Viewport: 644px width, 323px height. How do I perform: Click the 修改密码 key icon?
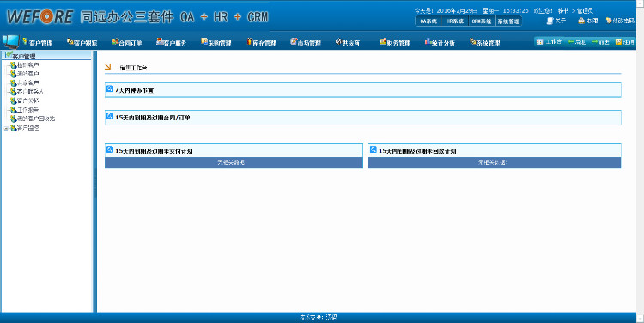pos(609,21)
